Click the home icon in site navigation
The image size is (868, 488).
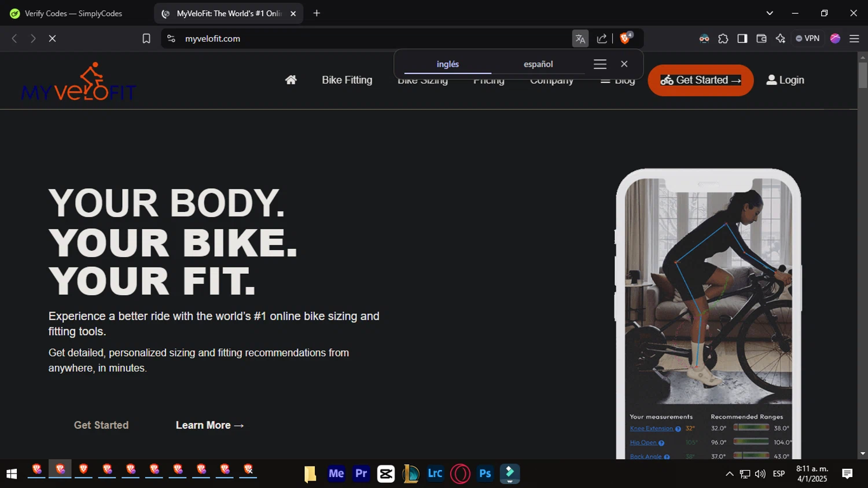290,80
